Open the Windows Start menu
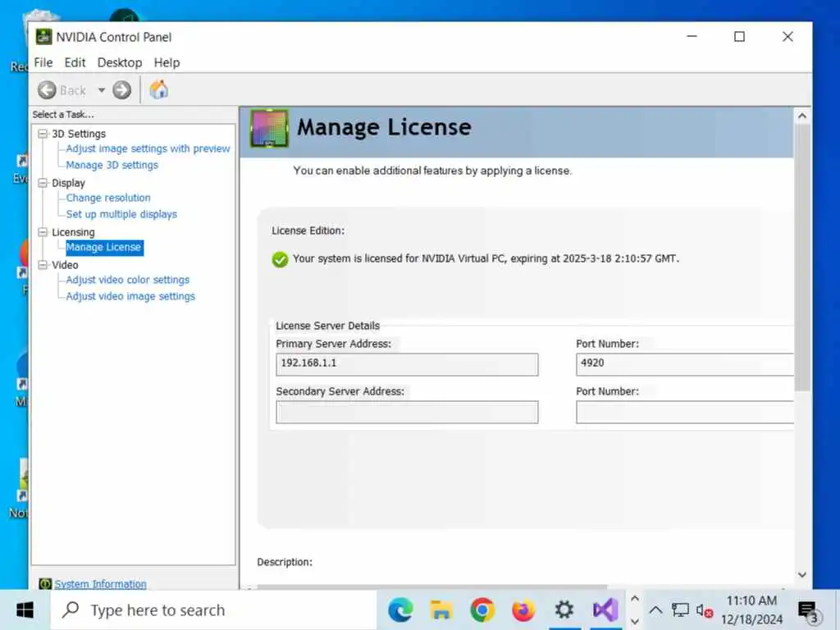The height and width of the screenshot is (630, 840). 25,610
